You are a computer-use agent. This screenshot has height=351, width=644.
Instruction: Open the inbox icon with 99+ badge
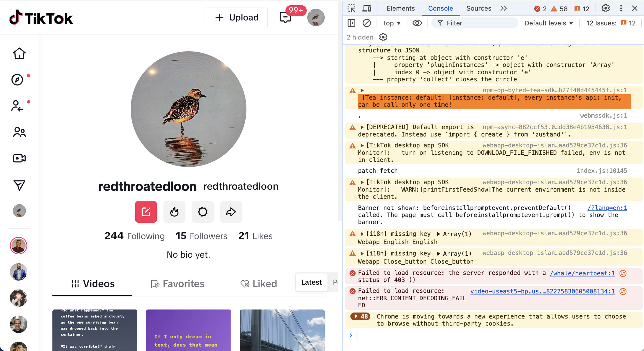pos(285,18)
